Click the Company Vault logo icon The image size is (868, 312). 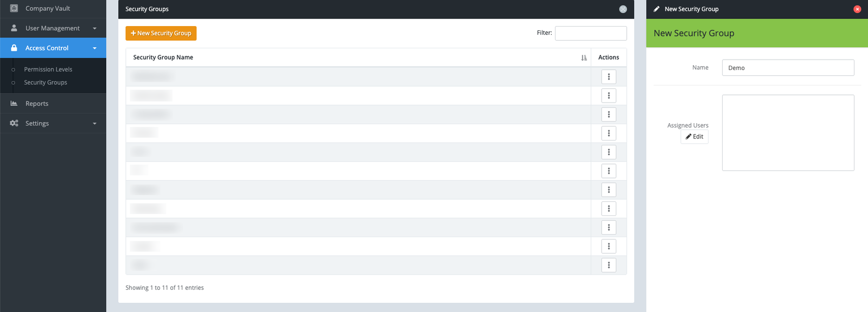click(x=14, y=8)
